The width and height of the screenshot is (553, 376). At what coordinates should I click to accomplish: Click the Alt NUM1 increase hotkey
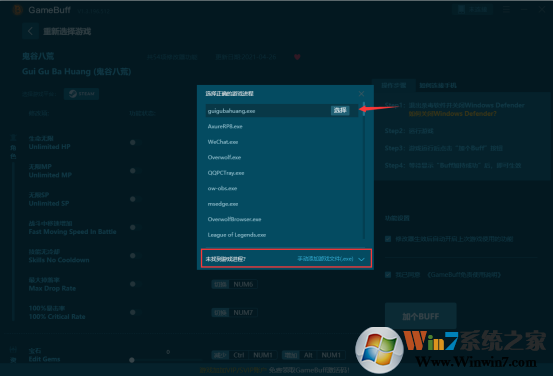[314, 355]
